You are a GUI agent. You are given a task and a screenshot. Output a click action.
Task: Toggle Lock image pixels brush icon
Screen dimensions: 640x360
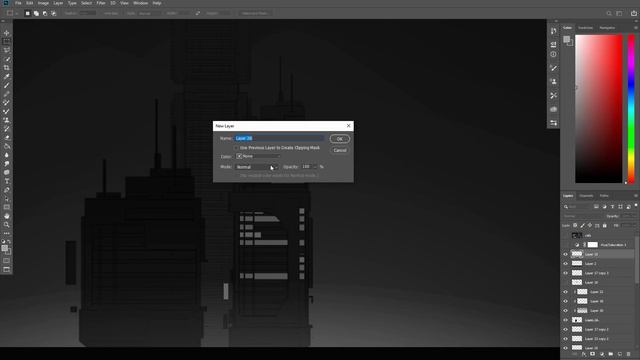coord(582,225)
